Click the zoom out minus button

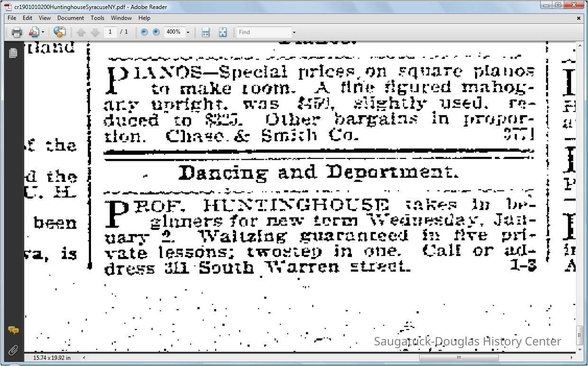click(x=144, y=32)
